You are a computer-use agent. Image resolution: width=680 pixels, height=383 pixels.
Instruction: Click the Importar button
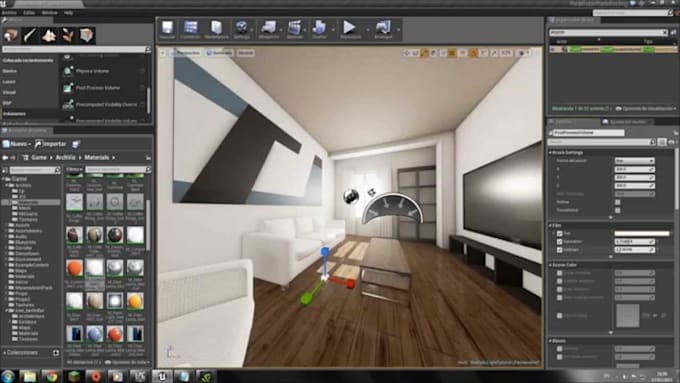(50, 144)
